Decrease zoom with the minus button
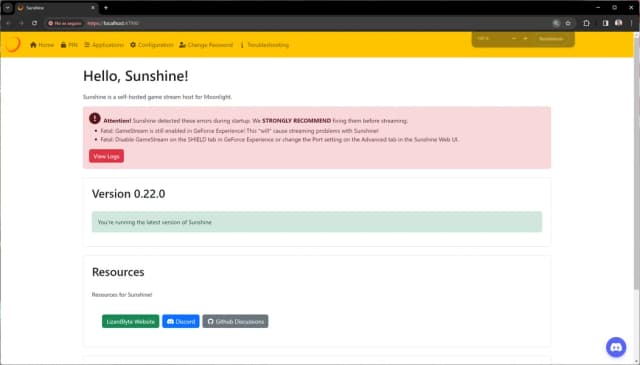Screen dimensions: 640x365 (514, 38)
